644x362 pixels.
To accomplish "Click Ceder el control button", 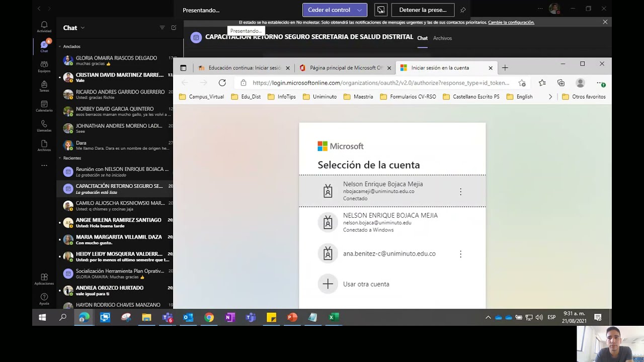I will coord(329,10).
